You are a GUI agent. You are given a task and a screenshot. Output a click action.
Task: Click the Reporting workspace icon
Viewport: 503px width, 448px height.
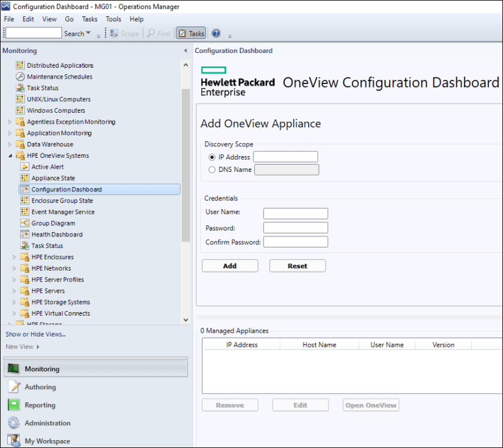tap(13, 405)
